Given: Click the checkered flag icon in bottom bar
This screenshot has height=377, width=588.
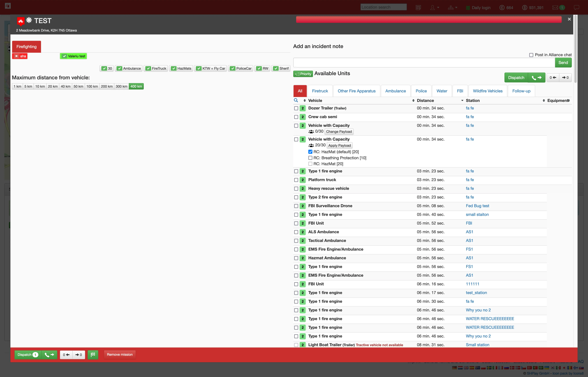Looking at the screenshot, I should point(93,354).
